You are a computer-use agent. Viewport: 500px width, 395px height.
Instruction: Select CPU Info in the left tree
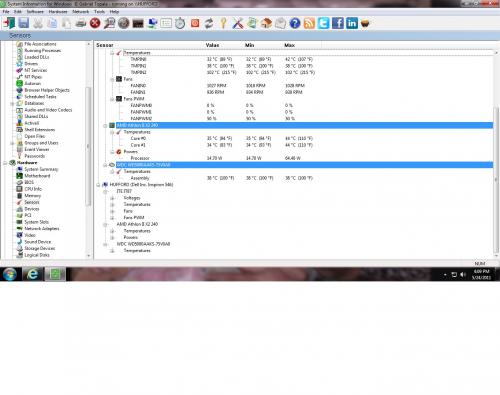(x=33, y=189)
